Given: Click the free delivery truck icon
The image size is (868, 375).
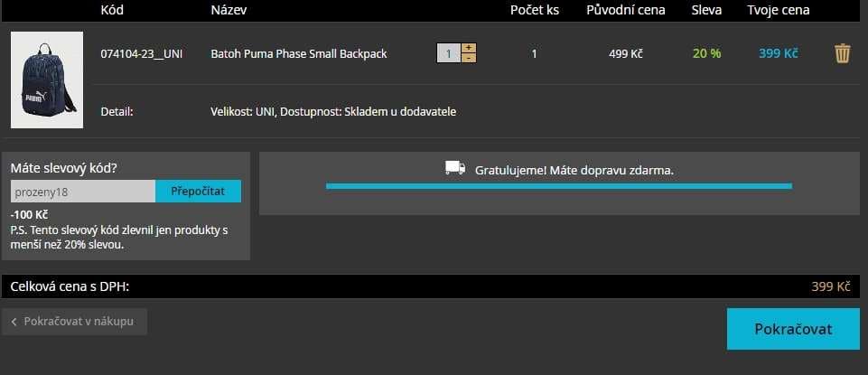Looking at the screenshot, I should click(455, 168).
